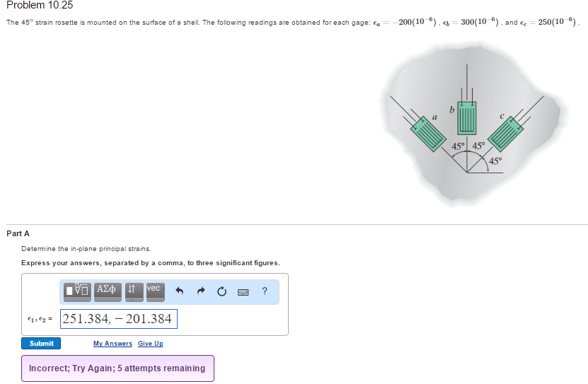Show keyboard shortcuts via the keyboard icon
The width and height of the screenshot is (588, 384).
pos(243,292)
